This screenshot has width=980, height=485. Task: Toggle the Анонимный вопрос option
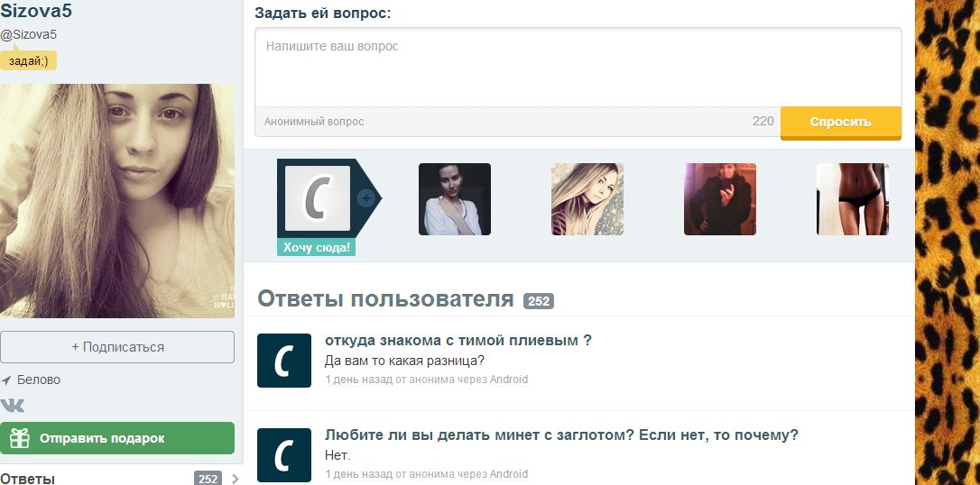314,122
